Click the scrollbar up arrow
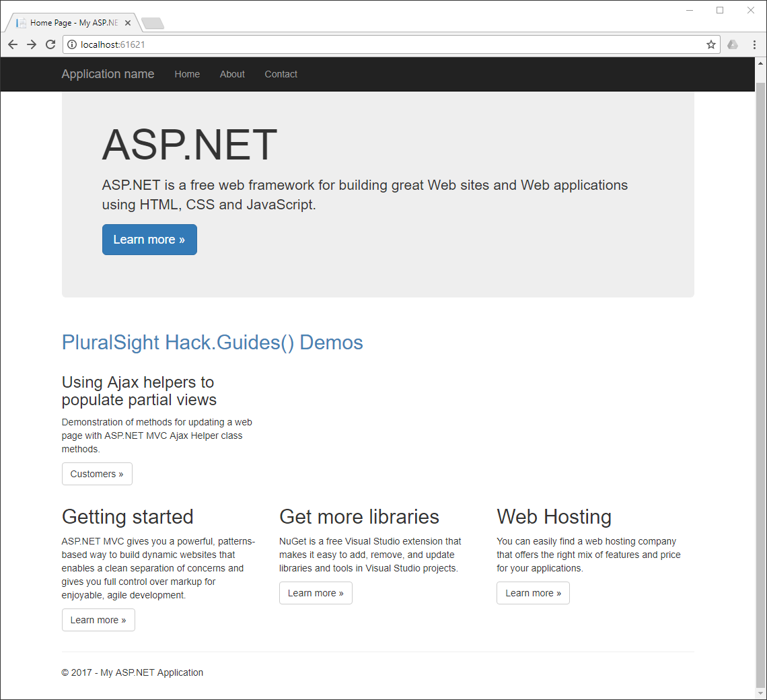The image size is (767, 700). click(x=760, y=63)
